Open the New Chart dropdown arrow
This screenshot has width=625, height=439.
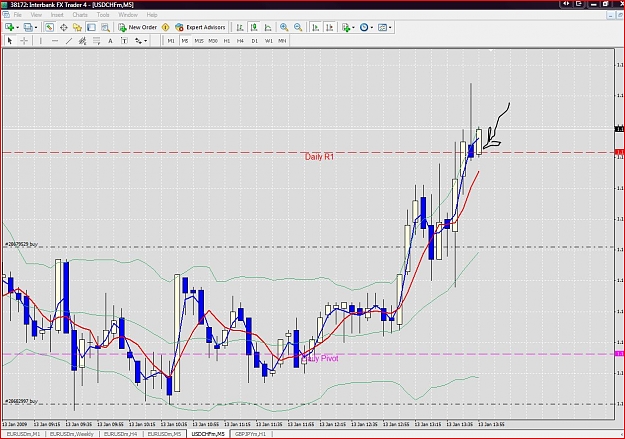17,28
